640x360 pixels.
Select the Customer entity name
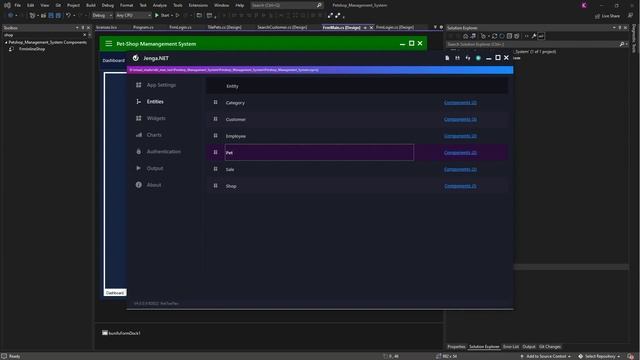click(236, 120)
